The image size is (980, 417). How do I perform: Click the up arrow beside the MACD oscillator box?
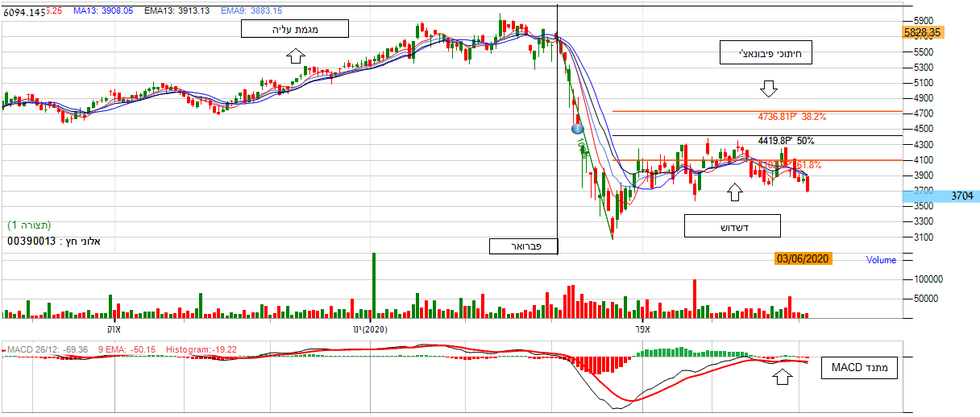tap(780, 377)
